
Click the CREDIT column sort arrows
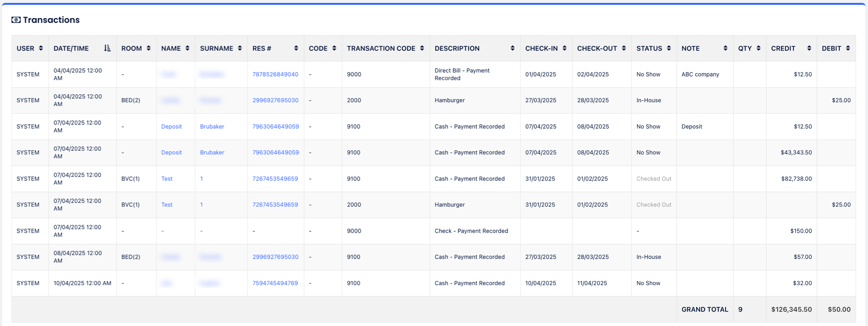click(x=809, y=48)
